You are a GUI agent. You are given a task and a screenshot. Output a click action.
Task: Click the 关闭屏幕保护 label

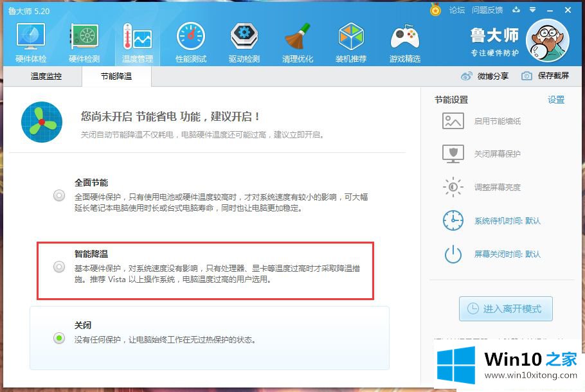(x=498, y=154)
